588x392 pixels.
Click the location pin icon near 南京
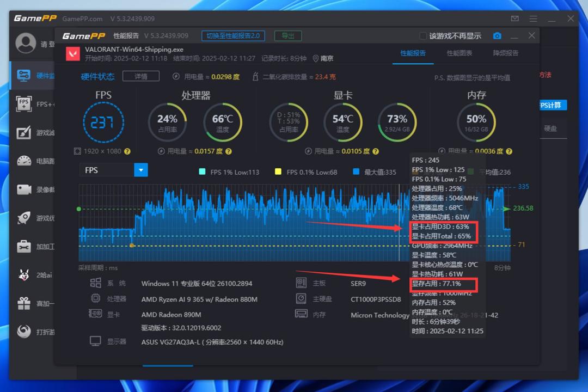316,58
